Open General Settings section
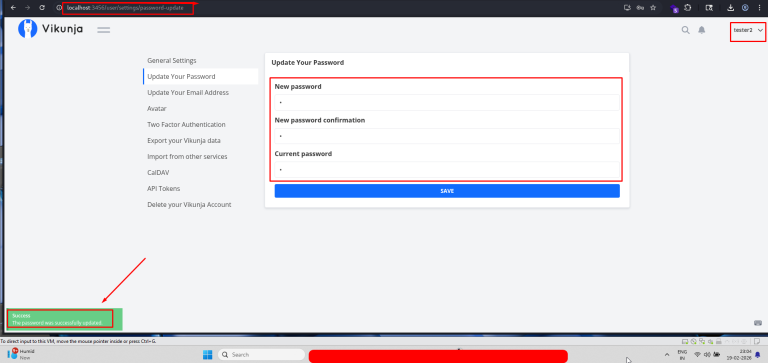Viewport: 768px width, 363px height. (172, 61)
